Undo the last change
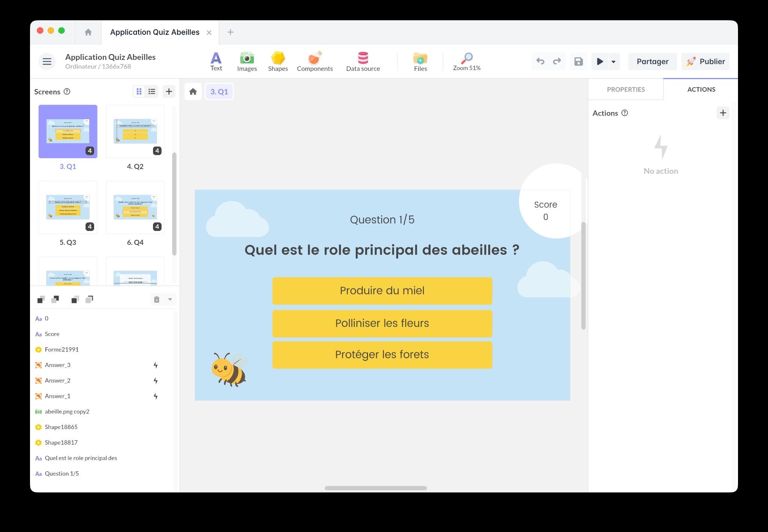Screen dimensions: 768x532 (540, 61)
